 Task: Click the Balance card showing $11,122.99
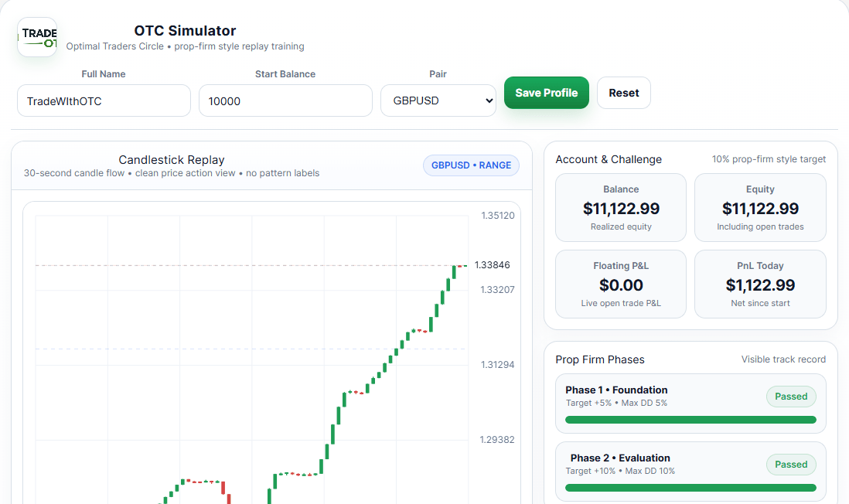click(620, 207)
